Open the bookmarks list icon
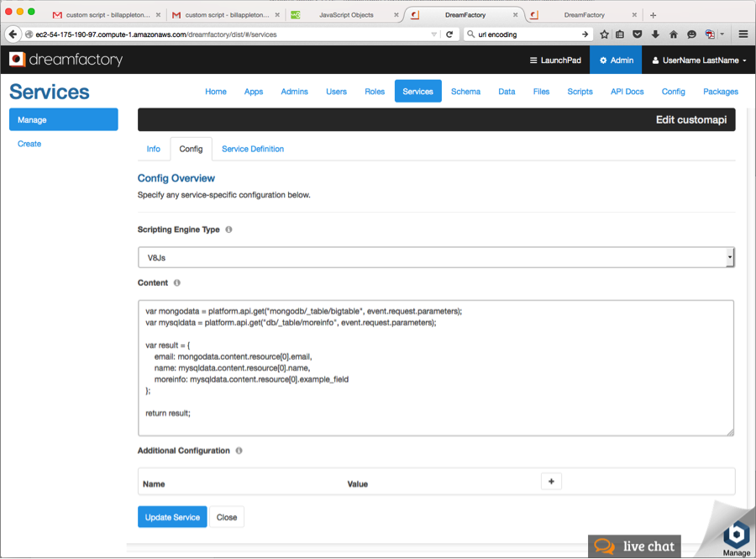The image size is (756, 559). (x=620, y=34)
